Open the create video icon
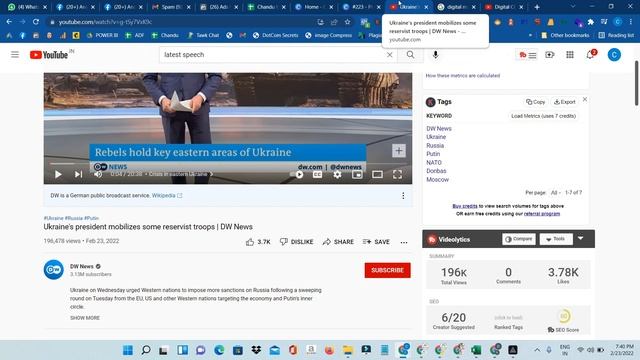The width and height of the screenshot is (640, 360). (550, 55)
